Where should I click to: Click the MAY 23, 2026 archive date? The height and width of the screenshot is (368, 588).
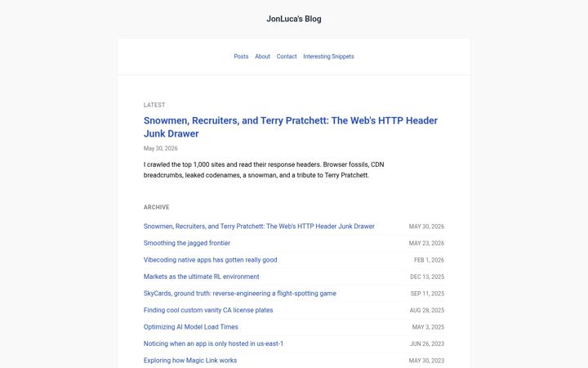pyautogui.click(x=426, y=244)
